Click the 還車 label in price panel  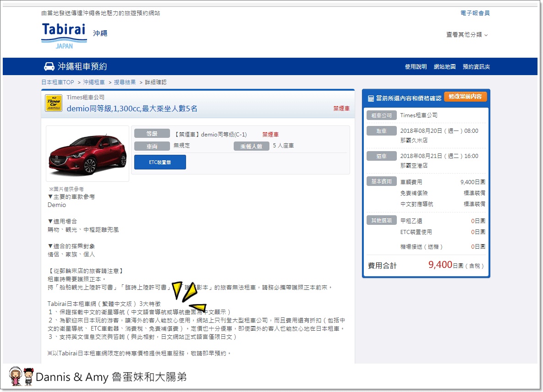click(x=382, y=156)
